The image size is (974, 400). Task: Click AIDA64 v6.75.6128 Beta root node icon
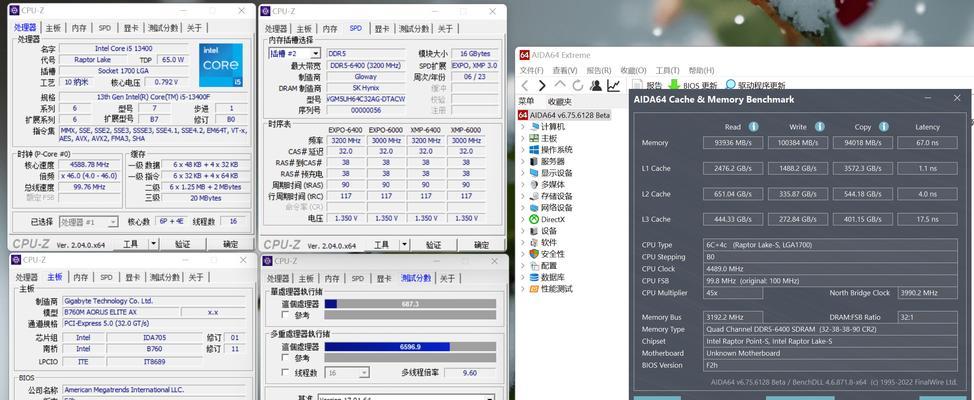(x=524, y=115)
